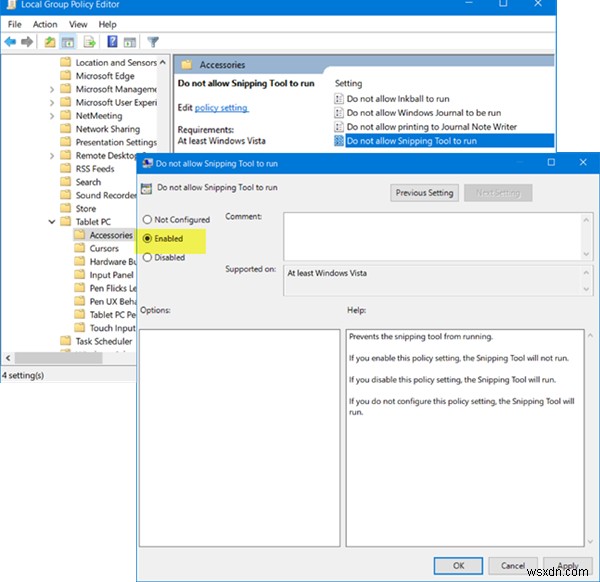Expand the NetMeeting tree node
Screen dimensions: 600x582
tap(52, 116)
